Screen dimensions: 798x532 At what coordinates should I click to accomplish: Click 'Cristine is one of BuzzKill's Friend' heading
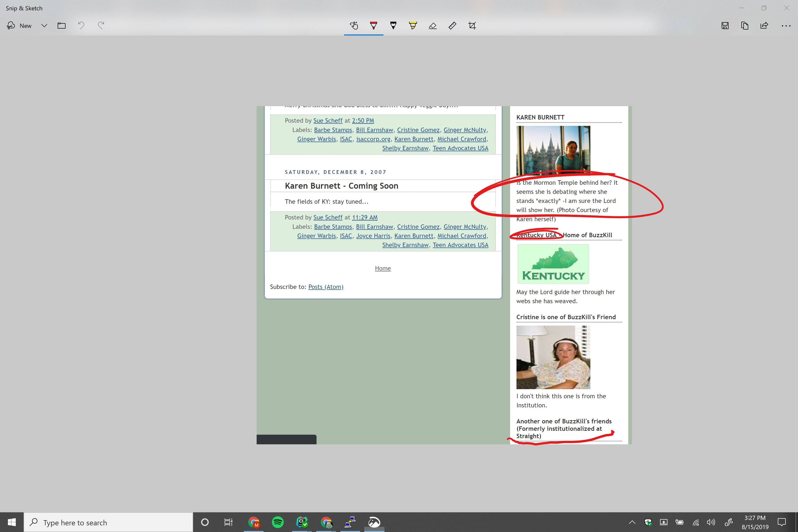(x=566, y=317)
